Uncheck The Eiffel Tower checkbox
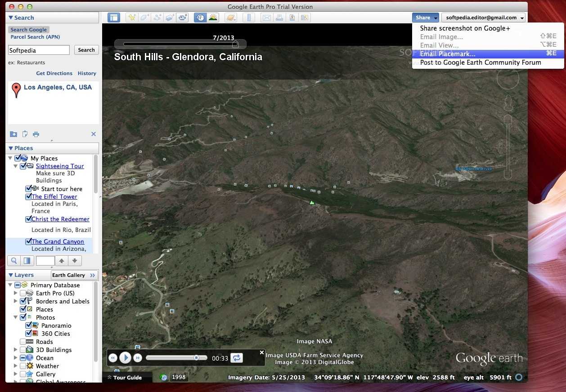Image resolution: width=566 pixels, height=392 pixels. pyautogui.click(x=28, y=196)
